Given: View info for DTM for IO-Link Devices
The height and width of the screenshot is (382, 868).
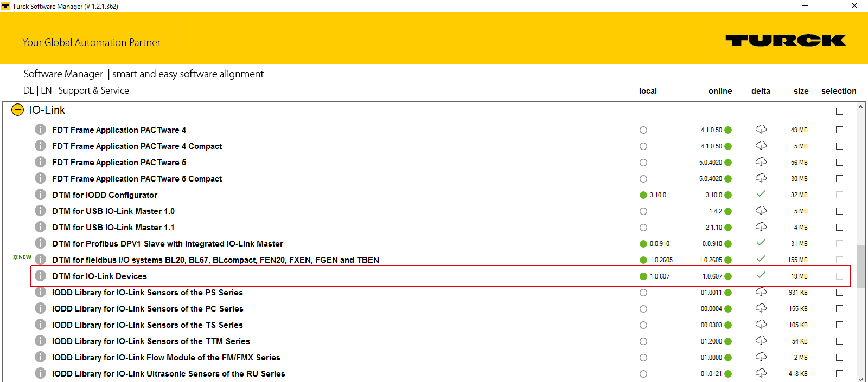Looking at the screenshot, I should (40, 276).
